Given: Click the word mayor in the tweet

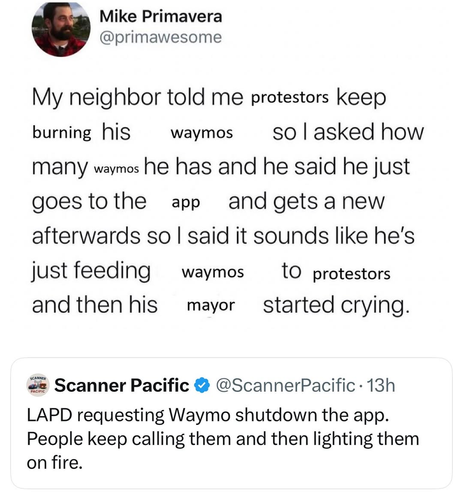Looking at the screenshot, I should coord(211,306).
